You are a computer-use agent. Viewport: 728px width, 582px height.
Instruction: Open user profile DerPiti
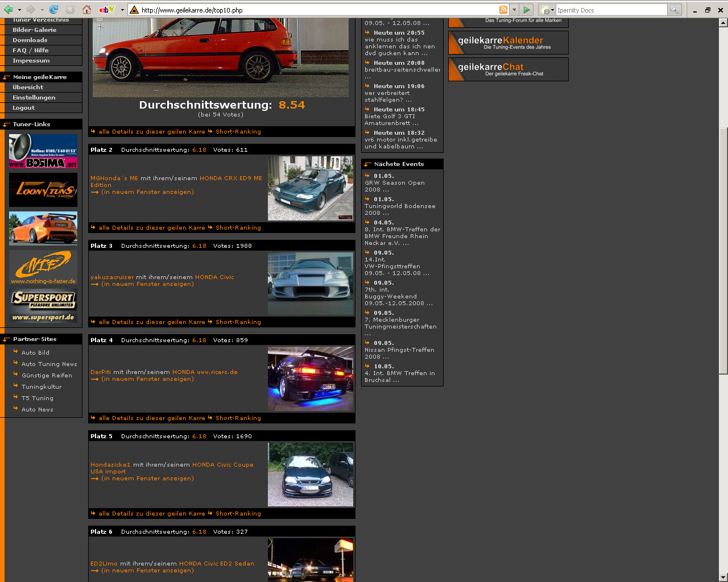click(x=101, y=372)
